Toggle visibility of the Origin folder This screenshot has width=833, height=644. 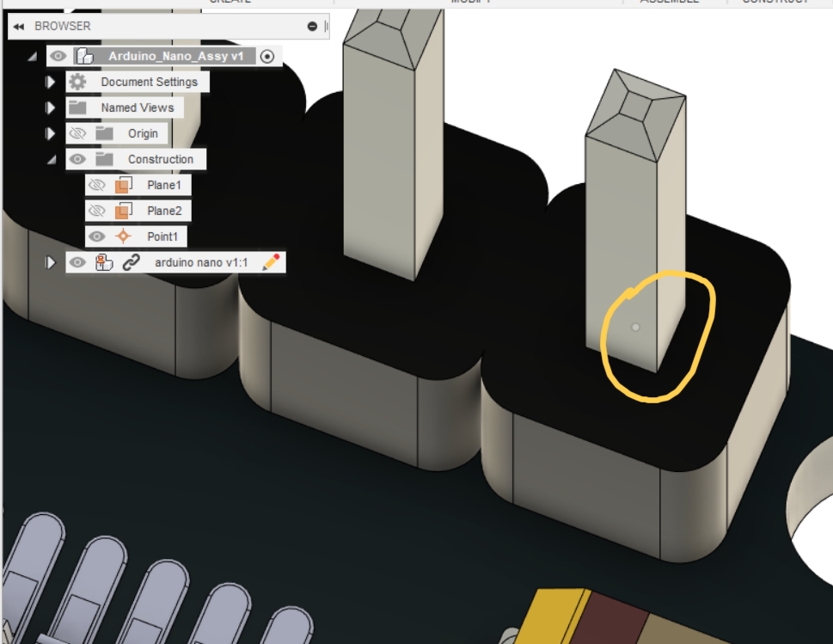pyautogui.click(x=77, y=133)
